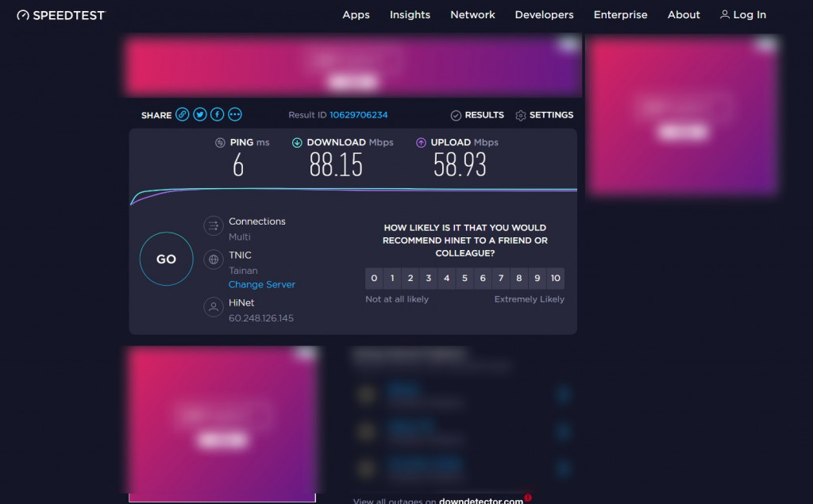This screenshot has height=504, width=813.
Task: Start test with the GO button
Action: point(167,259)
